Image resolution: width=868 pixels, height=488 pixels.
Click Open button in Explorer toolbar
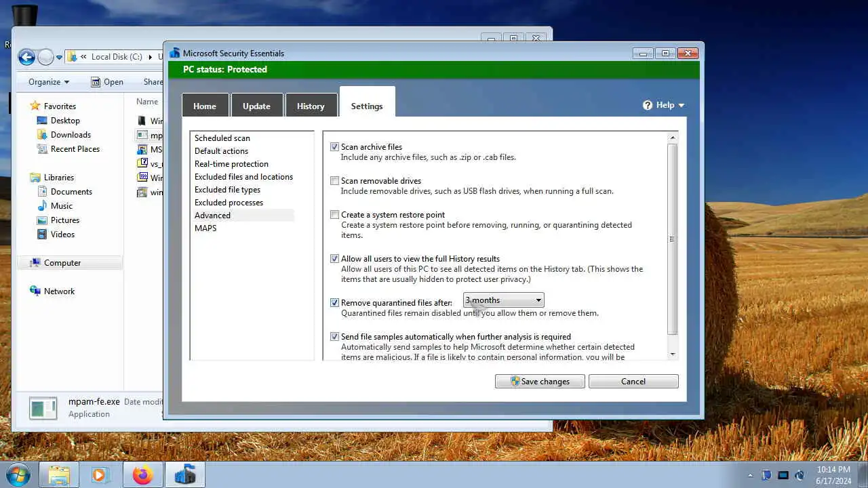coord(107,82)
